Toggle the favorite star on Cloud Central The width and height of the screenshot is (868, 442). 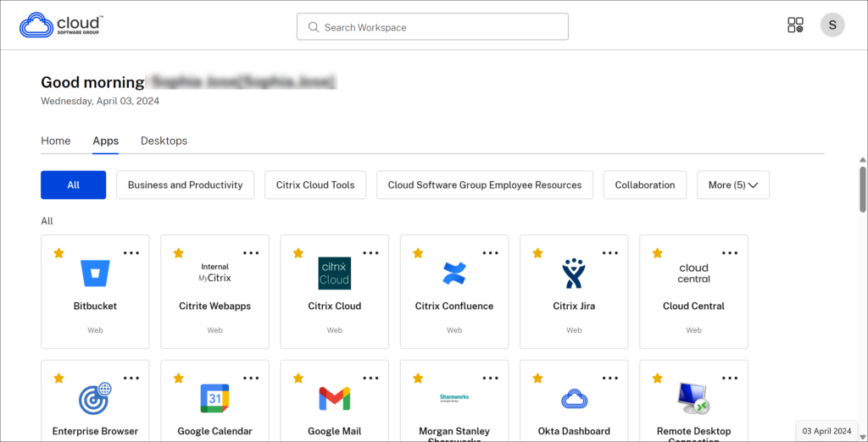pyautogui.click(x=657, y=253)
